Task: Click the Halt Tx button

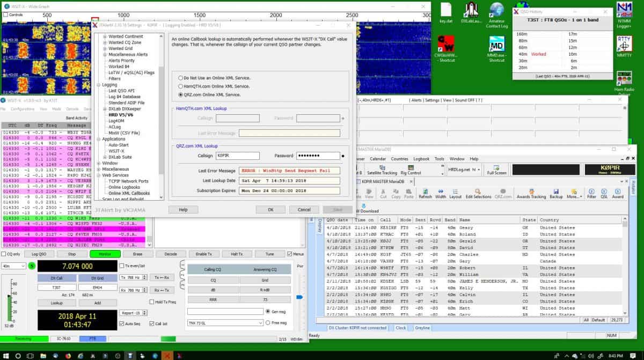Action: click(x=237, y=254)
